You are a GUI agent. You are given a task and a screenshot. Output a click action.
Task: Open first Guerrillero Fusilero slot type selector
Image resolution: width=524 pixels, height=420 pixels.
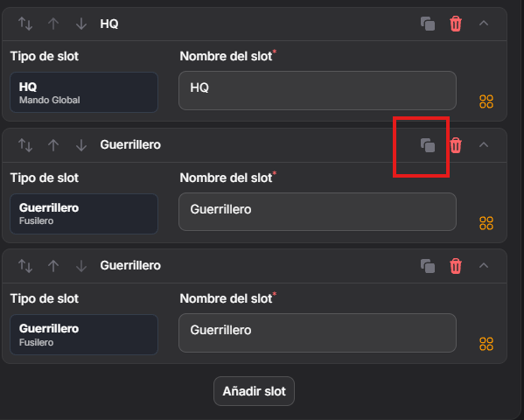click(x=84, y=213)
